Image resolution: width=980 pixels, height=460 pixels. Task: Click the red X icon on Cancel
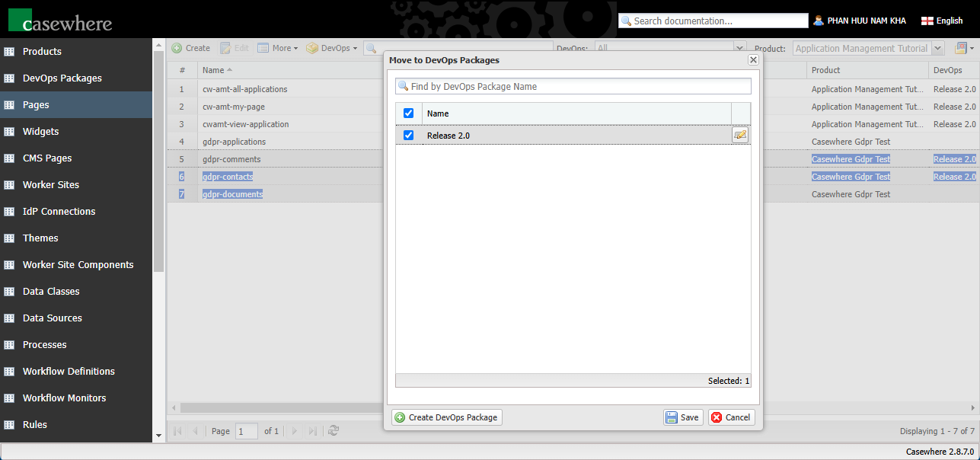click(717, 417)
